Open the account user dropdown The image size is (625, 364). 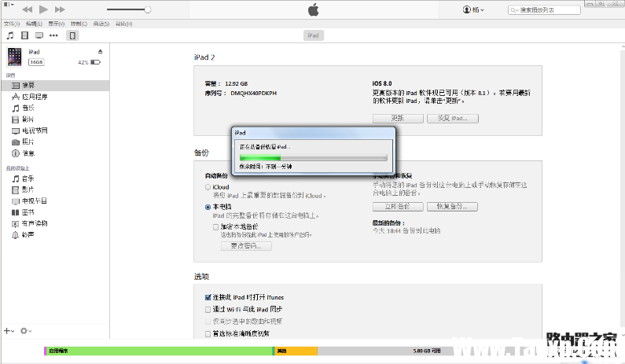click(473, 9)
